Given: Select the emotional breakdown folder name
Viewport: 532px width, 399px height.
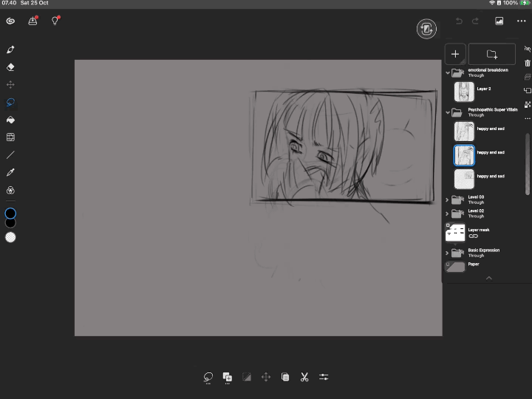Looking at the screenshot, I should [x=488, y=70].
